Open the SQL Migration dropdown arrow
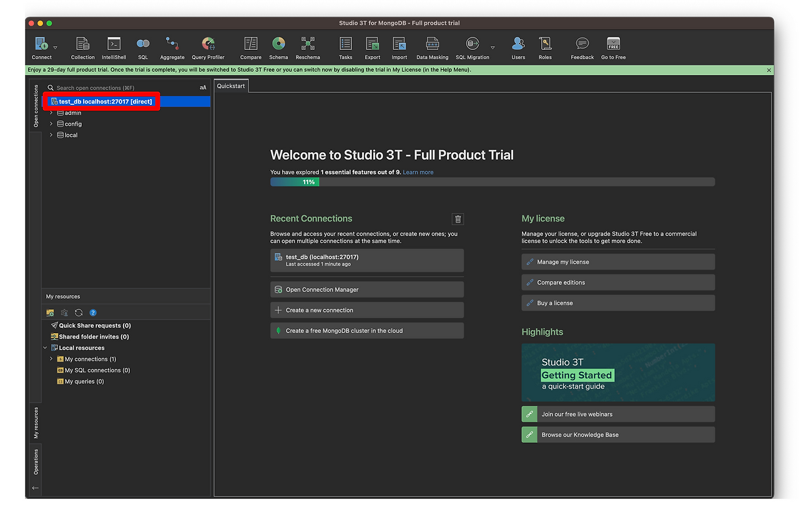Image resolution: width=799 pixels, height=532 pixels. tap(493, 47)
